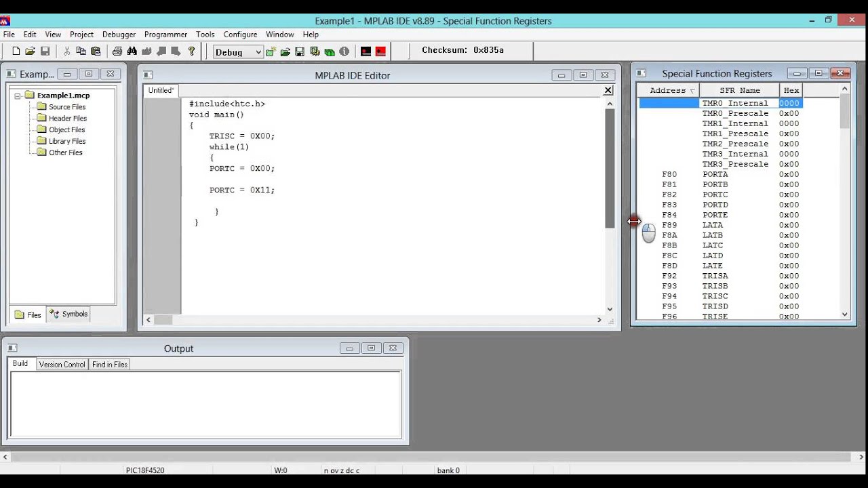
Task: Click the Help question mark icon
Action: coord(191,52)
